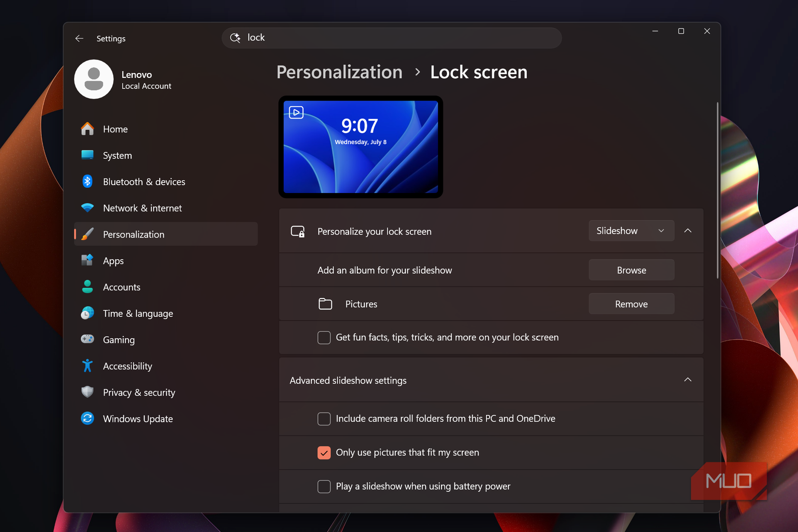
Task: Open the Home settings page
Action: pos(166,129)
